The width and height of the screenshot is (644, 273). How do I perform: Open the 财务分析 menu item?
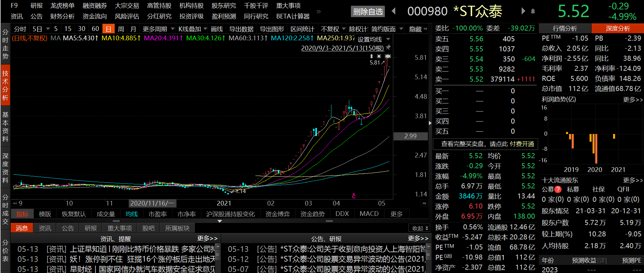coord(63,16)
